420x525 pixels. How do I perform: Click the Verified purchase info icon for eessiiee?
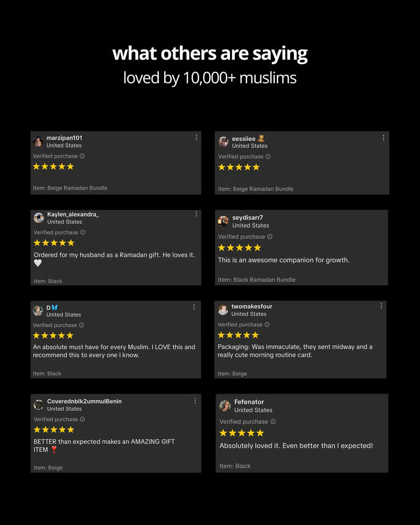[x=268, y=157]
